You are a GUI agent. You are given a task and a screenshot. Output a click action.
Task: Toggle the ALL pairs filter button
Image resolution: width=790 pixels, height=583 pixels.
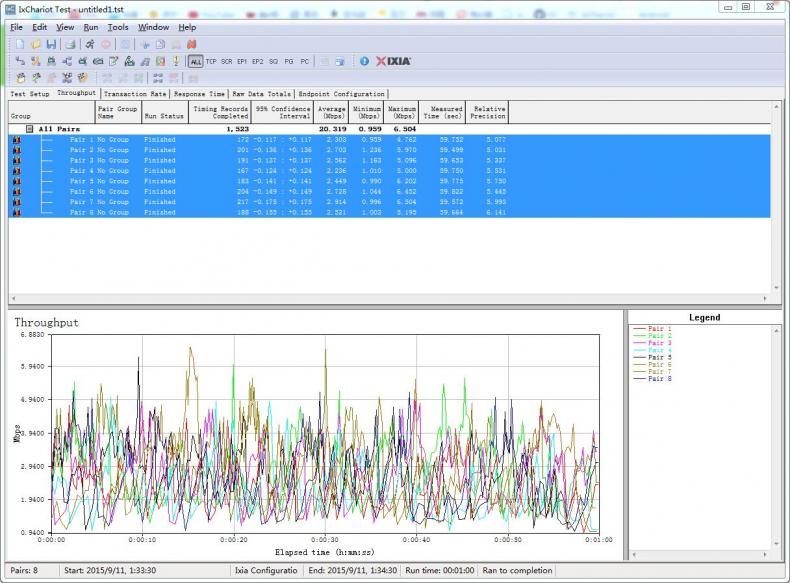(195, 61)
